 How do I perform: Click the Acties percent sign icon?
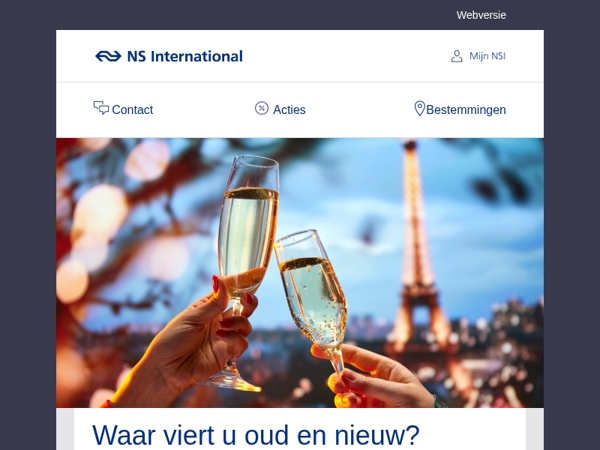[x=262, y=108]
